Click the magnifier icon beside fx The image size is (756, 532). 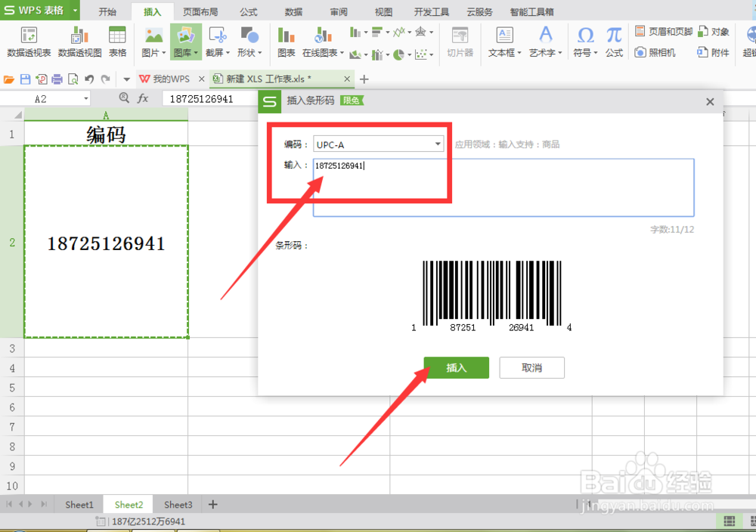(124, 97)
